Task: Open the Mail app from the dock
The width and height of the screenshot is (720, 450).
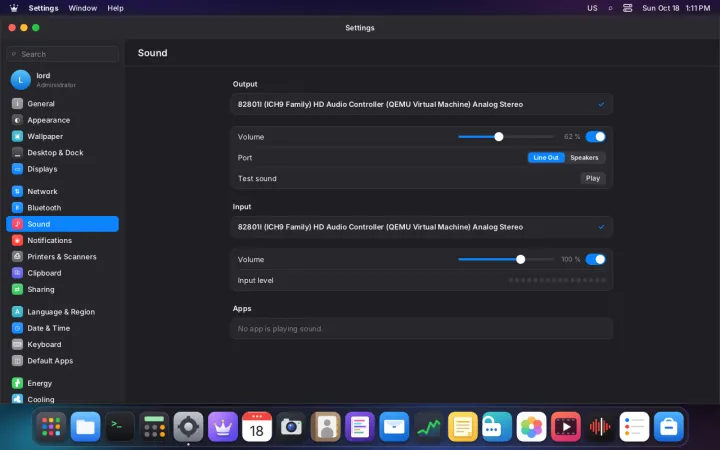Action: (x=394, y=427)
